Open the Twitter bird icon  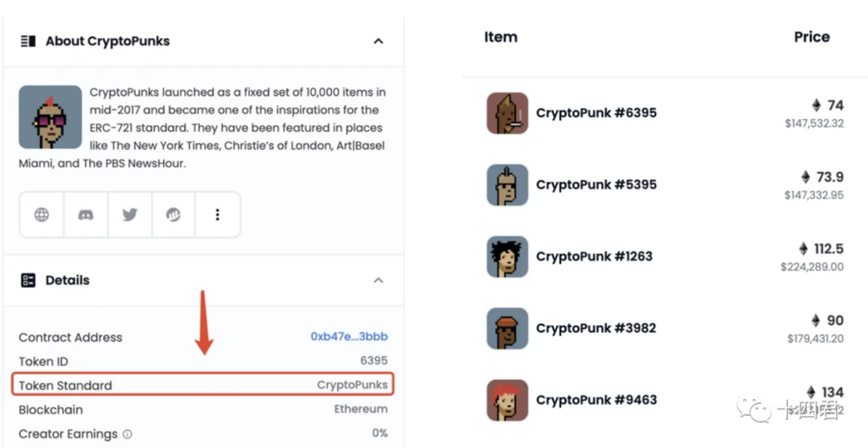129,215
